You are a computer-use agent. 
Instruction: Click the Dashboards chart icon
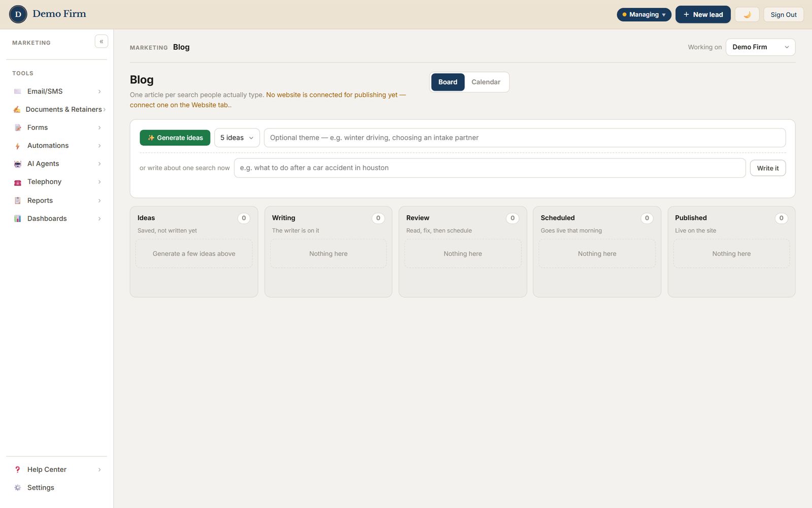coord(18,218)
